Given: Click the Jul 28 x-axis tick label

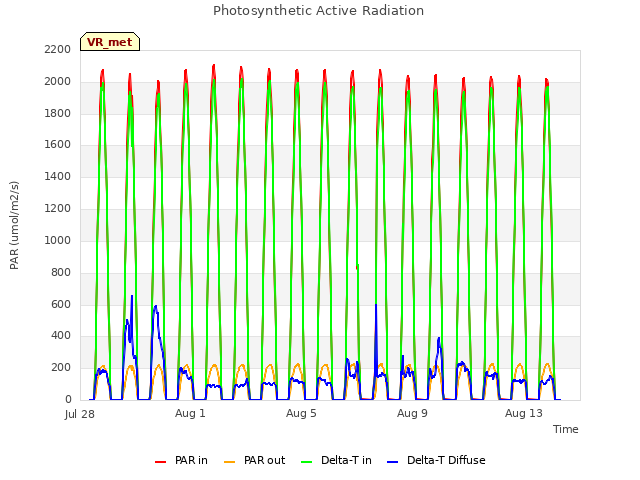Looking at the screenshot, I should [80, 414].
